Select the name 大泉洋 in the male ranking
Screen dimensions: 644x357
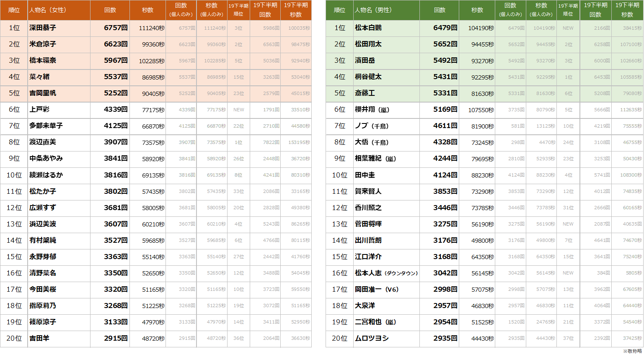point(365,306)
